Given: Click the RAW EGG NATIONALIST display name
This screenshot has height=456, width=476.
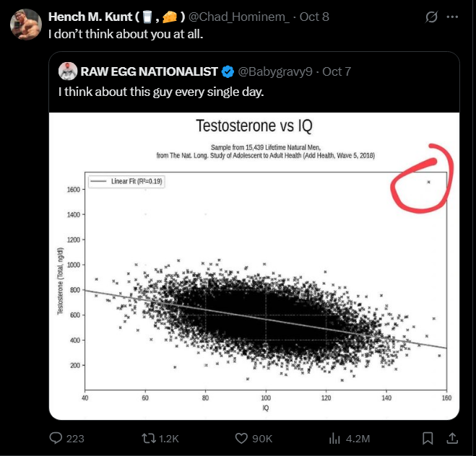Looking at the screenshot, I should point(149,71).
